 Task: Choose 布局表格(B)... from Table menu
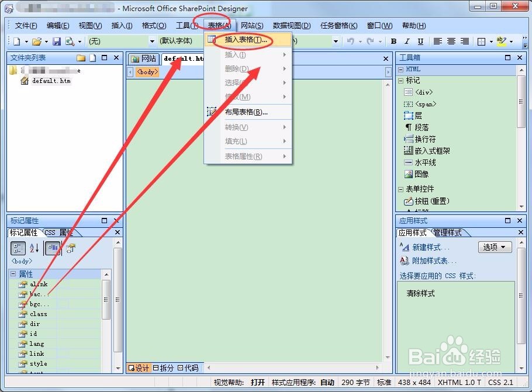[x=248, y=112]
